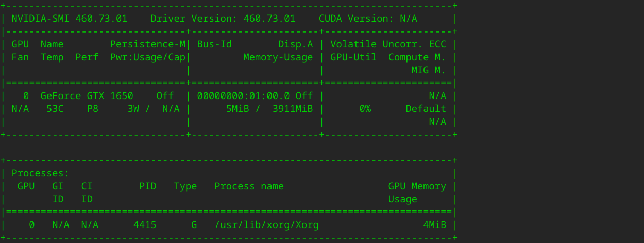The height and width of the screenshot is (243, 644).
Task: Click the 4MiB process memory usage
Action: coord(434,225)
